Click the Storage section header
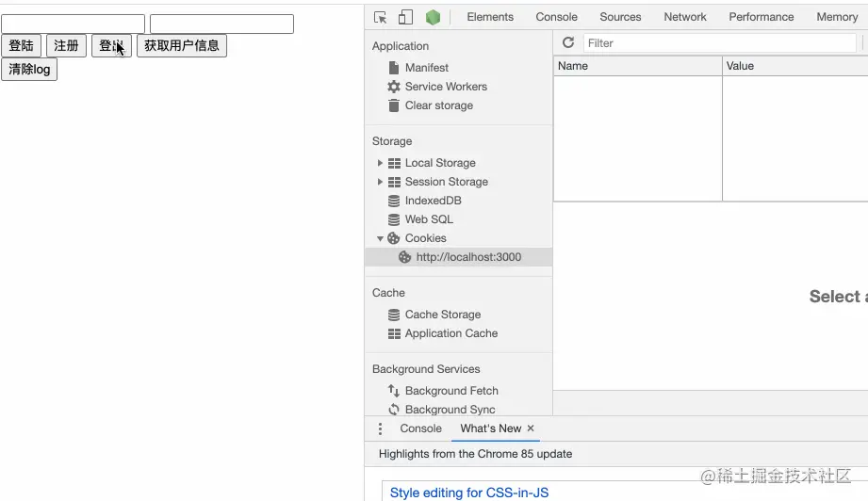 tap(392, 141)
